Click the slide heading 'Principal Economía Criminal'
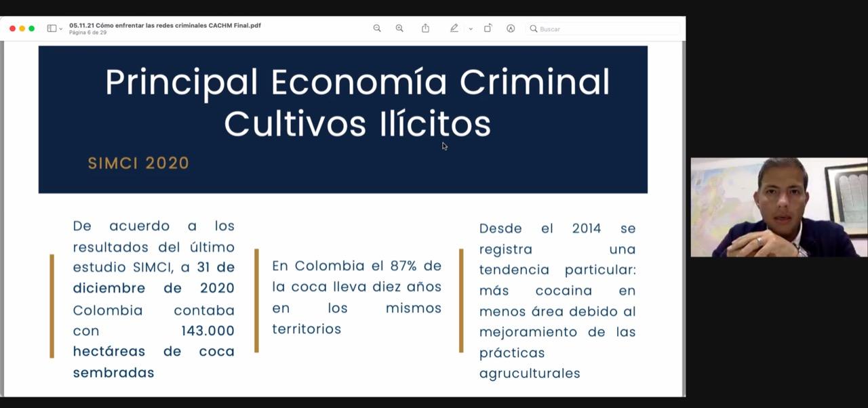Image resolution: width=868 pixels, height=408 pixels. pos(357,83)
